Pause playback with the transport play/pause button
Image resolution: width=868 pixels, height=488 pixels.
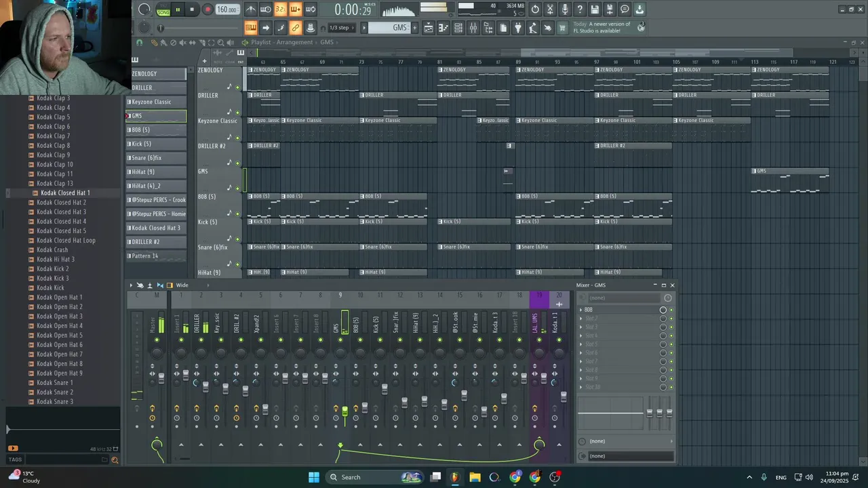[x=178, y=9]
